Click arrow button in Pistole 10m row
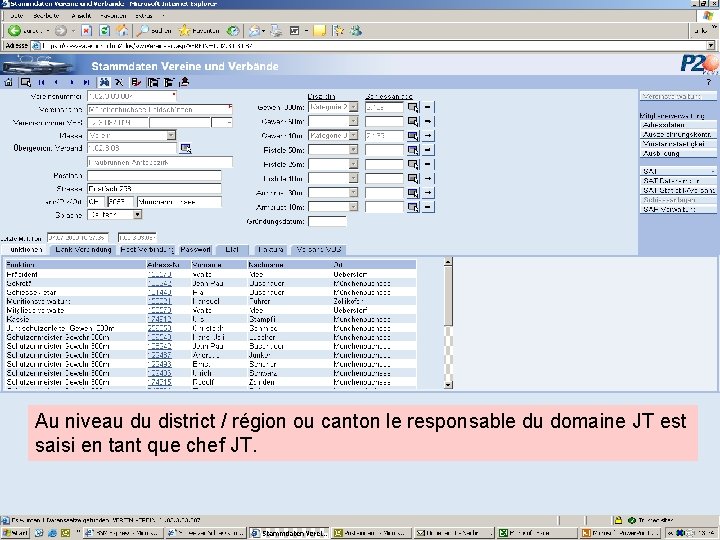720x540 pixels. click(x=428, y=179)
